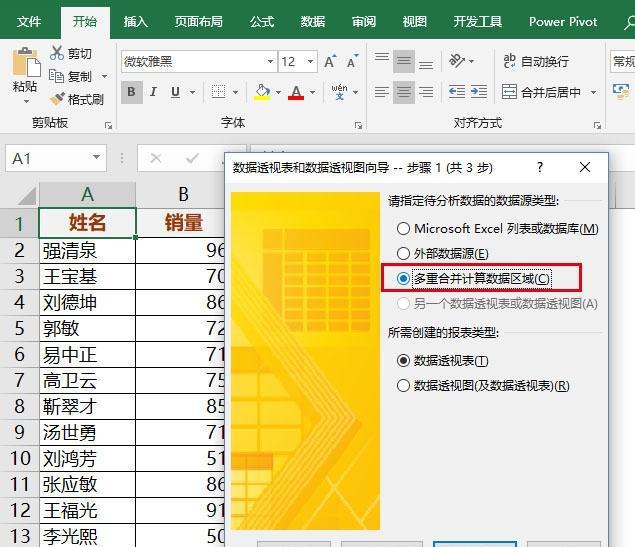Open the 文件 tab
This screenshot has width=635, height=547.
tap(29, 21)
